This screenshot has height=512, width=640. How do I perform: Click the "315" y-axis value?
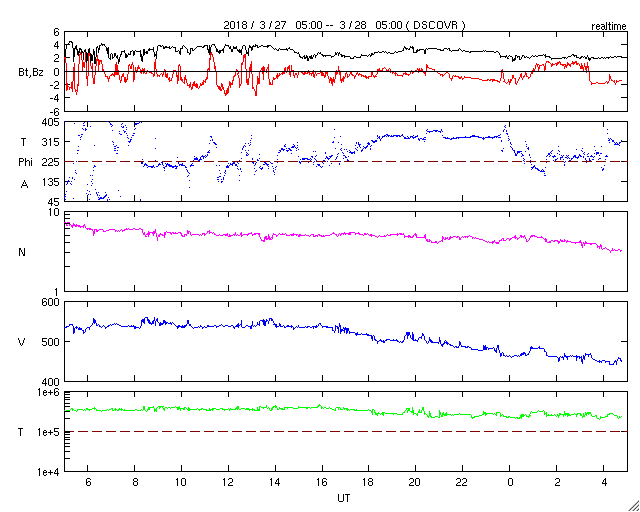pyautogui.click(x=51, y=142)
